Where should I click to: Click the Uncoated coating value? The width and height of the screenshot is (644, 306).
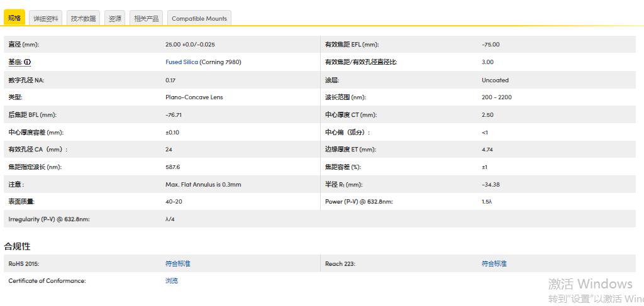(495, 80)
